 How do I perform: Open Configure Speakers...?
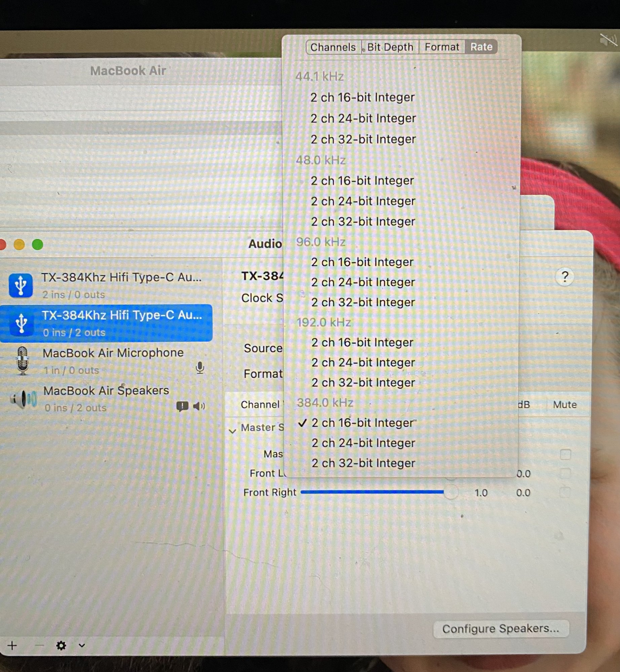[x=501, y=629]
